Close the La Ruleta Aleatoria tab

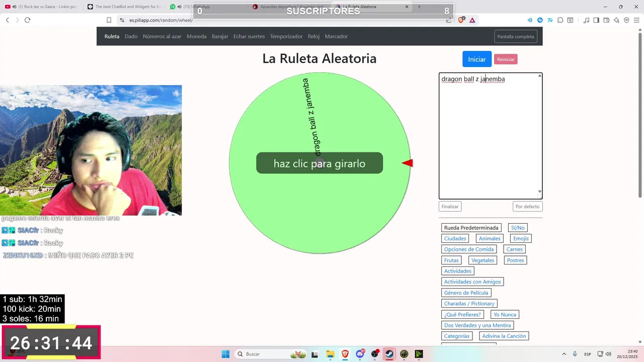coord(407,7)
